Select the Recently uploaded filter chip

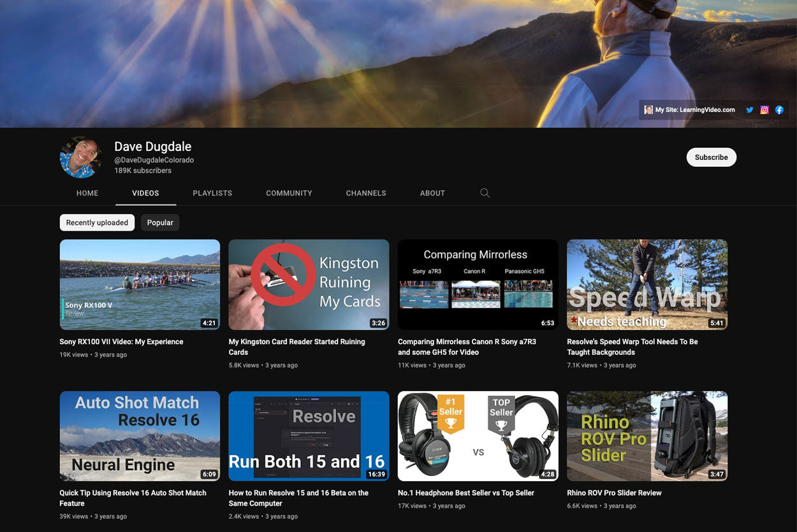(97, 222)
